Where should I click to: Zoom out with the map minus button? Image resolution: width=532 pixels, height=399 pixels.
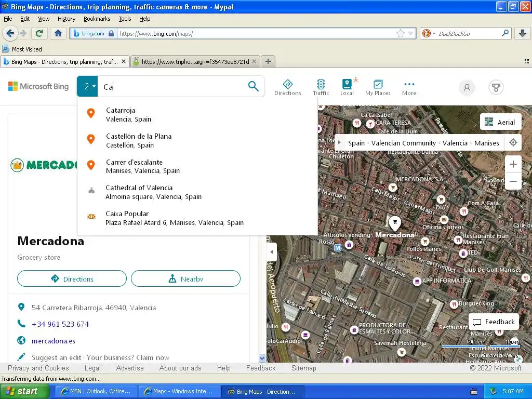[x=513, y=181]
